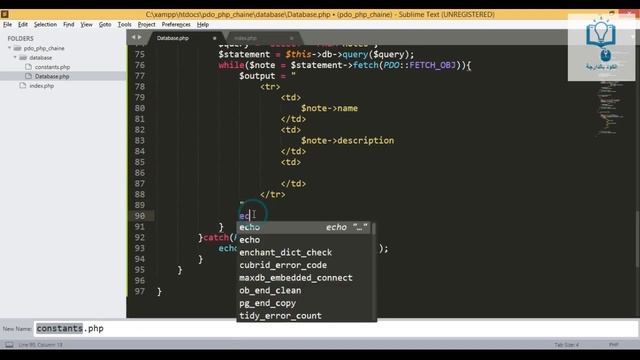Pick the second echo suggestion
Viewport: 640px width, 360px height.
pyautogui.click(x=304, y=240)
